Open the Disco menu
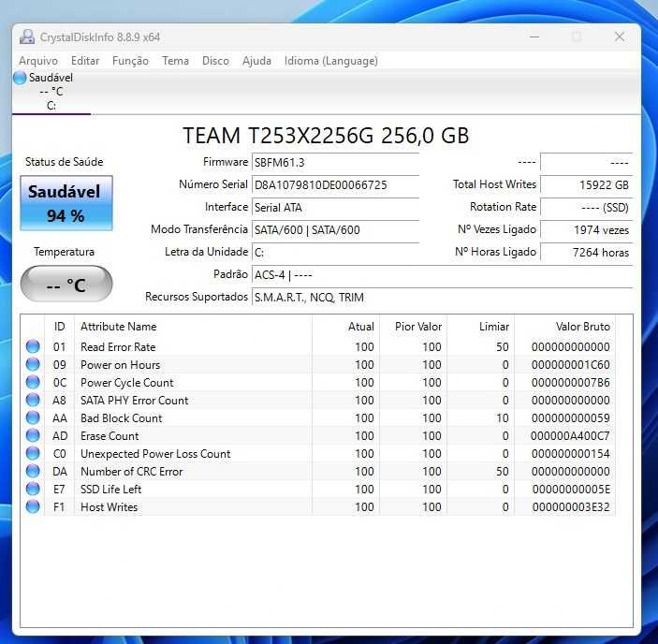This screenshot has width=658, height=644. [x=215, y=61]
